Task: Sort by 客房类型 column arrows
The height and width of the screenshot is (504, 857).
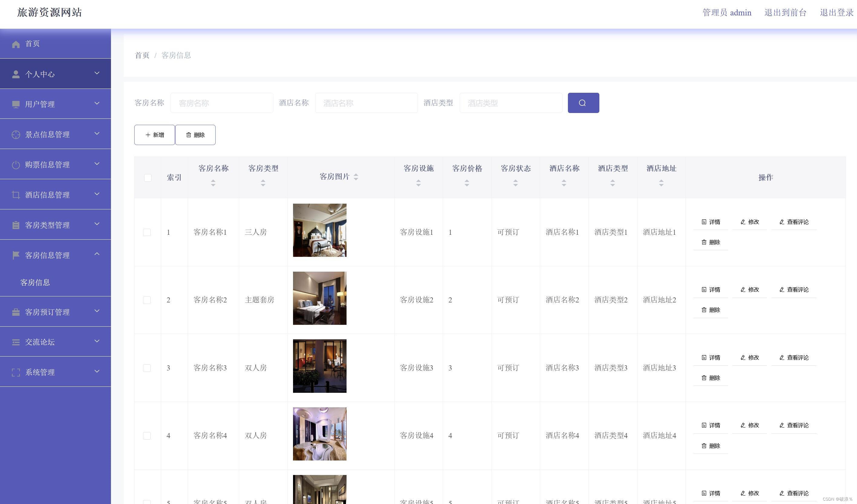Action: (263, 183)
